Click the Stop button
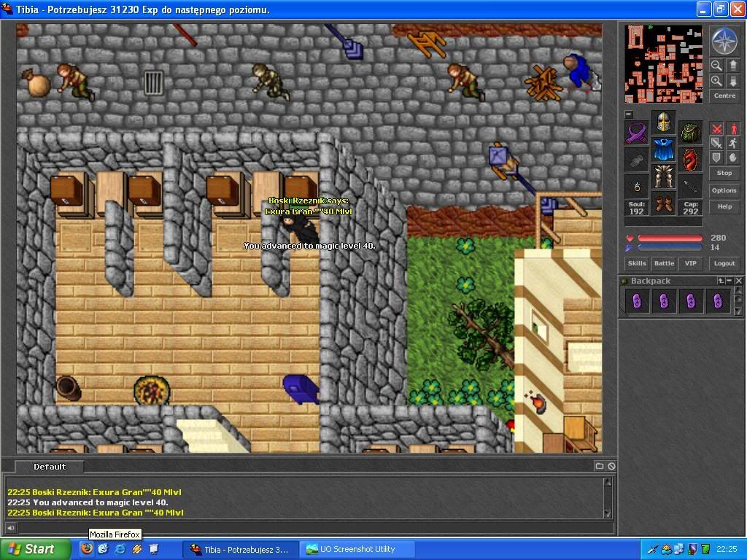 (724, 174)
